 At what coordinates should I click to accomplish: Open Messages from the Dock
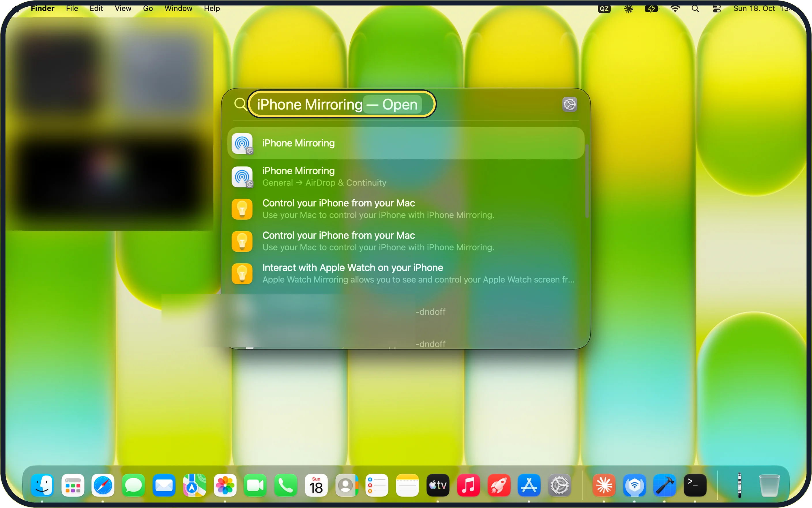pos(134,485)
